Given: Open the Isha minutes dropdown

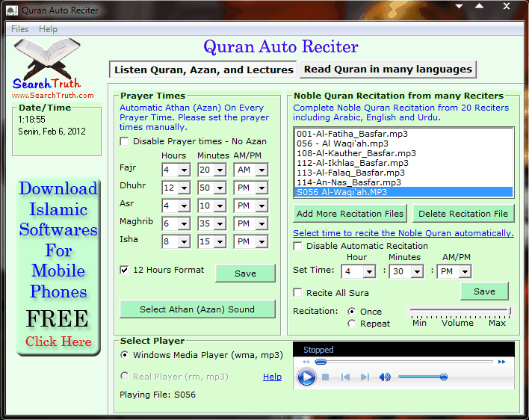Looking at the screenshot, I should coord(220,241).
